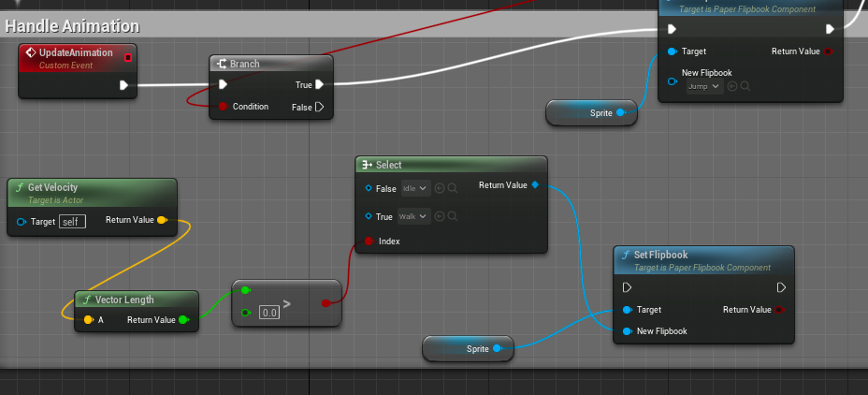This screenshot has width=868, height=395.
Task: Click the Branch node execution input pin
Action: (x=223, y=85)
